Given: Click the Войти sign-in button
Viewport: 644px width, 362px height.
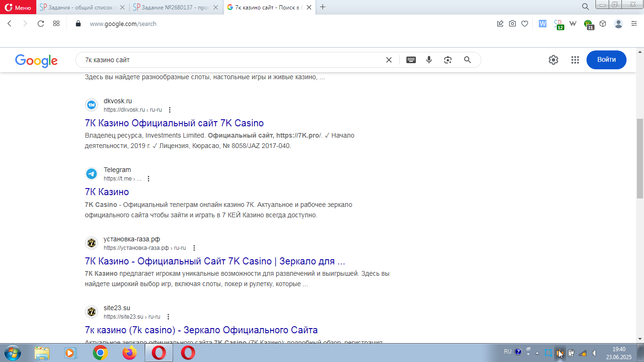Looking at the screenshot, I should tap(606, 60).
